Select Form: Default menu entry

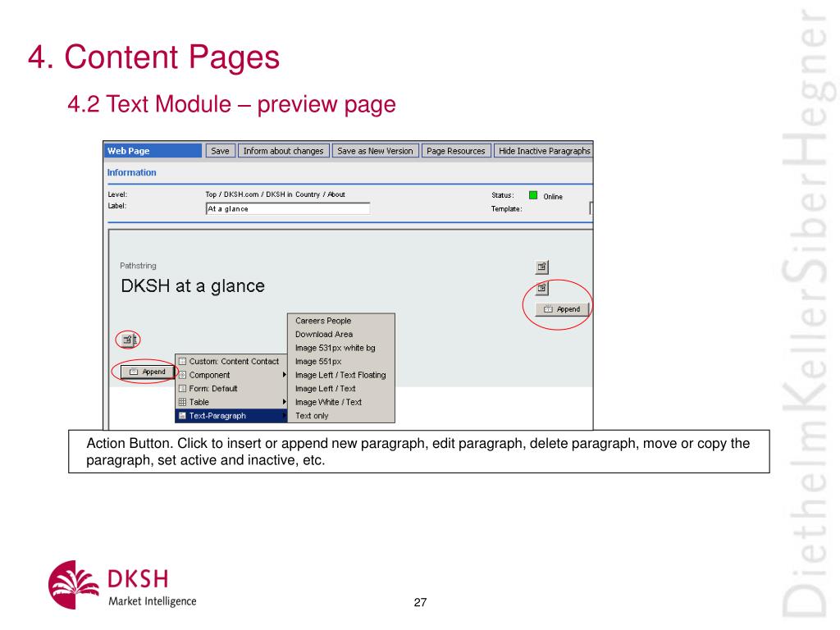231,388
